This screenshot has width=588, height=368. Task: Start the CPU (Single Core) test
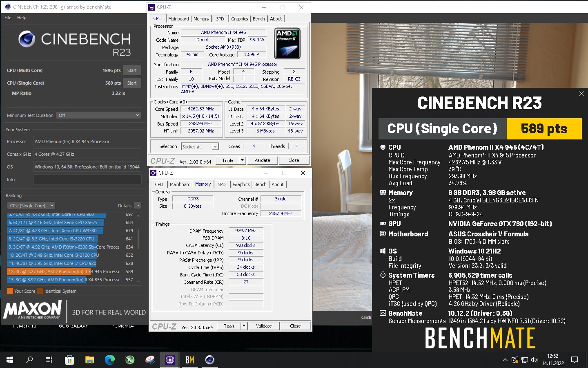(x=132, y=83)
